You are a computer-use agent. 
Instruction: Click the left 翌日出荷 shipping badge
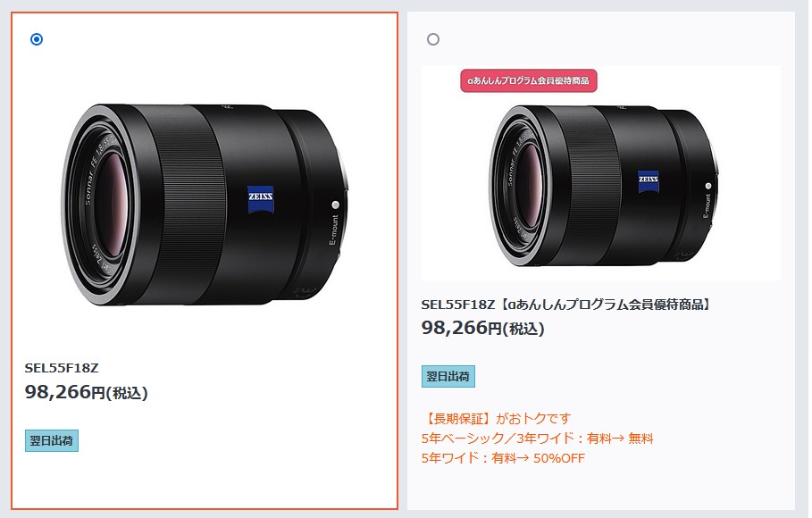pyautogui.click(x=52, y=441)
